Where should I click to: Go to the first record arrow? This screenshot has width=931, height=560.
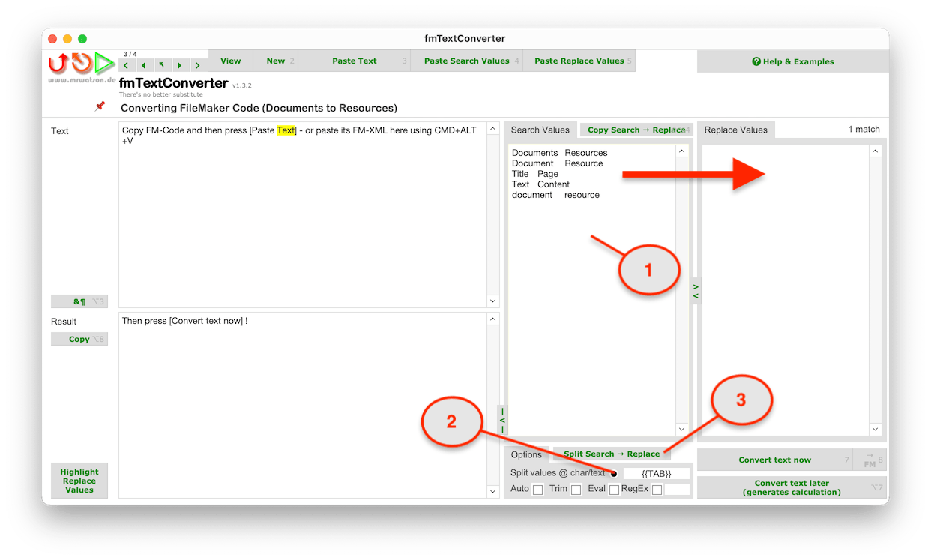pyautogui.click(x=126, y=66)
